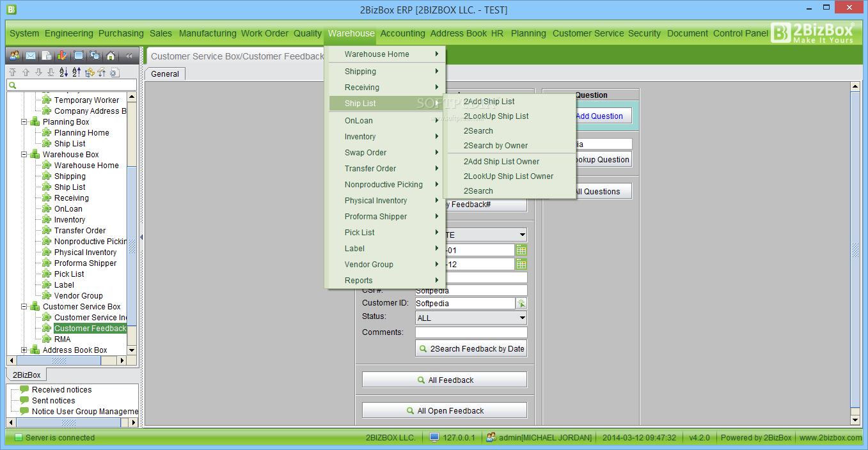Image resolution: width=868 pixels, height=450 pixels.
Task: Click the move-to-bottom arrow icon
Action: tap(51, 72)
